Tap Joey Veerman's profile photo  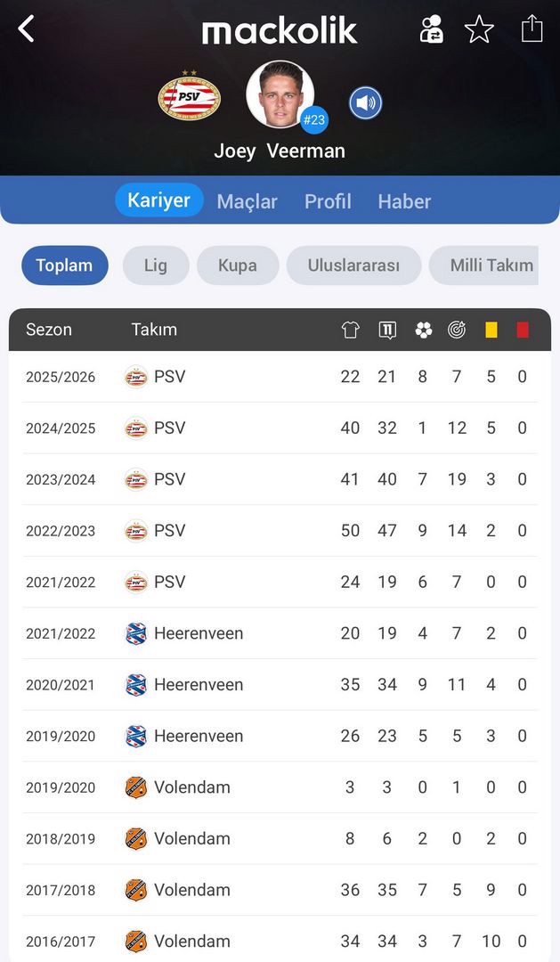click(x=280, y=94)
